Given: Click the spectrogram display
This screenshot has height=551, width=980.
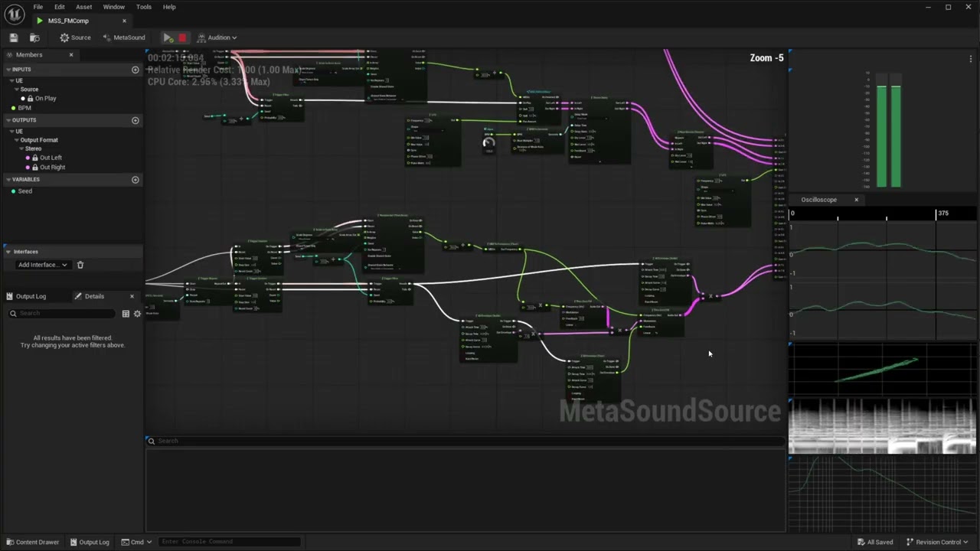Looking at the screenshot, I should 883,426.
